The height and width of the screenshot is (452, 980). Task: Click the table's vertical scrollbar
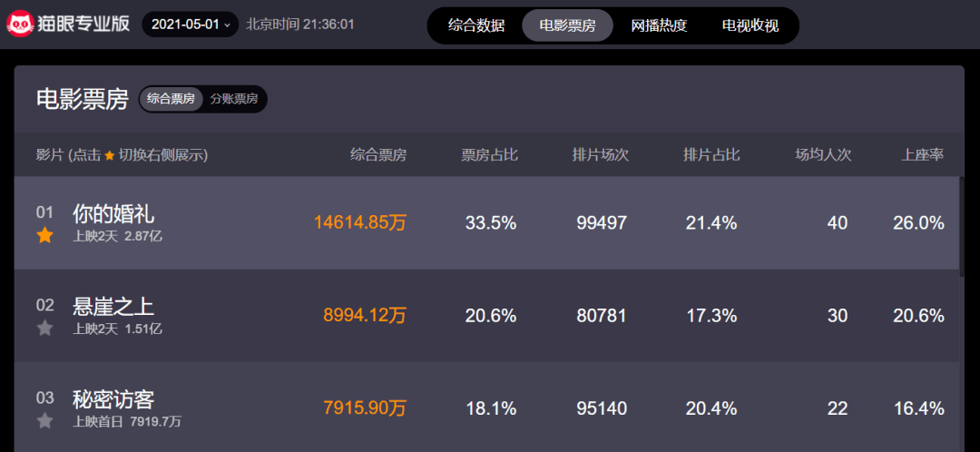coord(962,226)
